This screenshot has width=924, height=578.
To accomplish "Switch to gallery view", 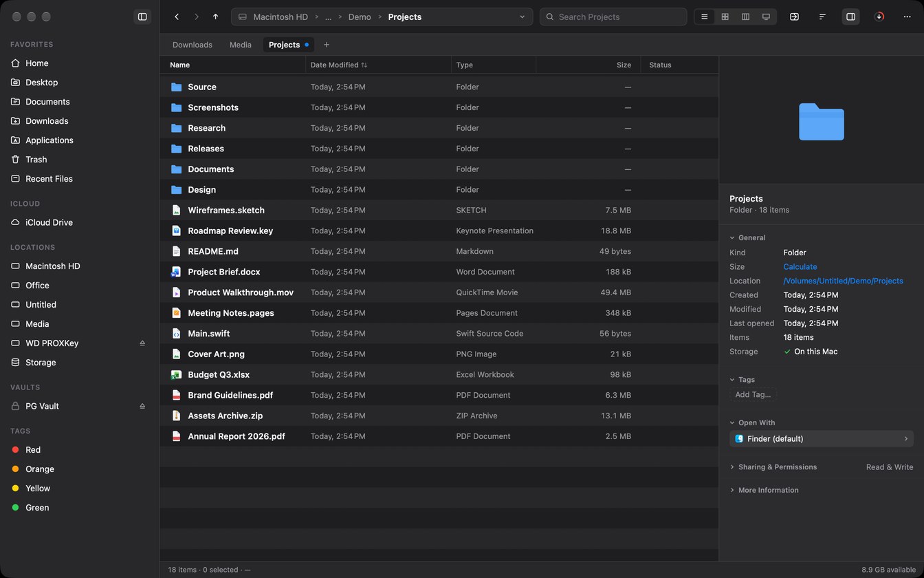I will pyautogui.click(x=766, y=17).
